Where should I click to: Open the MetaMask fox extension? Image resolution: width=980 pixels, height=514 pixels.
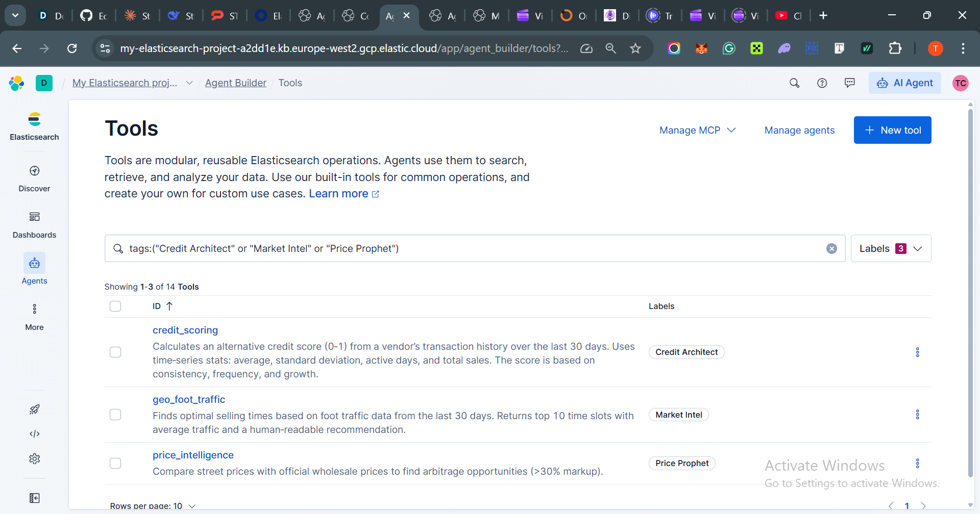[x=701, y=48]
